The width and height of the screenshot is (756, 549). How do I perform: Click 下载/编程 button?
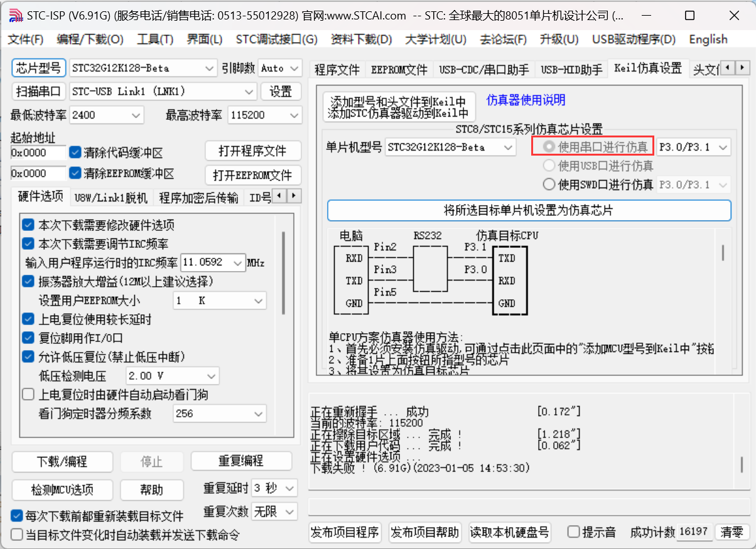(x=62, y=461)
